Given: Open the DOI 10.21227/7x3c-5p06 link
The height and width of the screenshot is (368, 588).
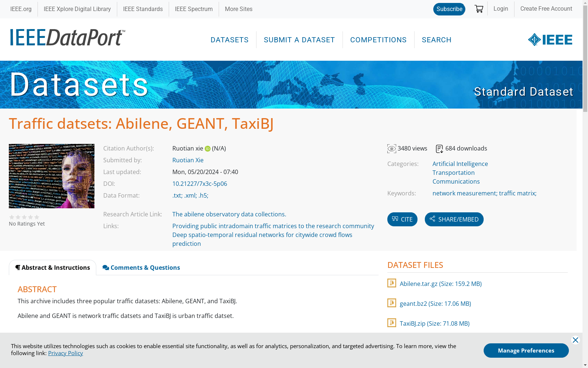Looking at the screenshot, I should (x=200, y=184).
